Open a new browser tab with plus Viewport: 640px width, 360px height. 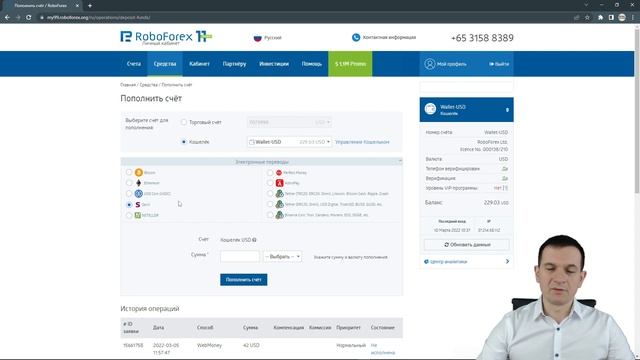[90, 6]
